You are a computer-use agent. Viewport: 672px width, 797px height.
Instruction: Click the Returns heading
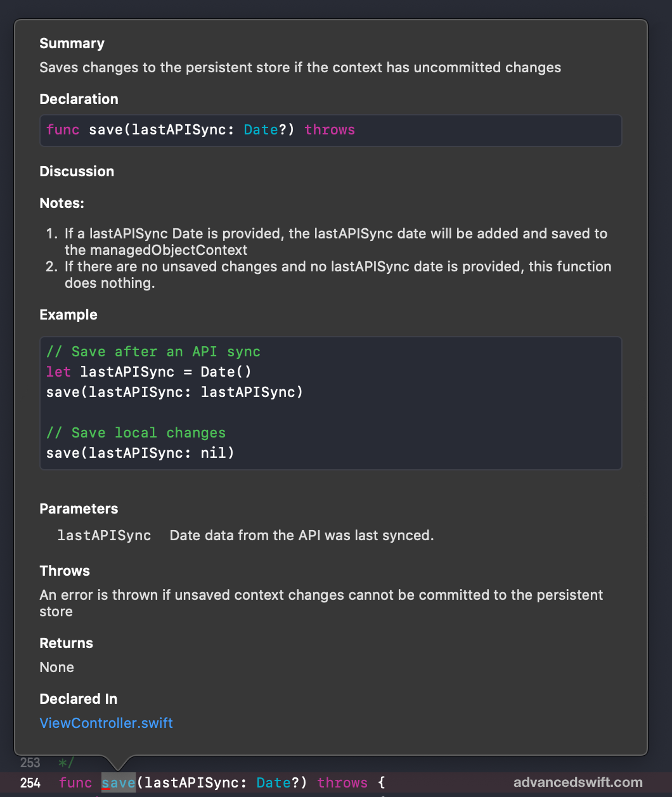click(66, 643)
